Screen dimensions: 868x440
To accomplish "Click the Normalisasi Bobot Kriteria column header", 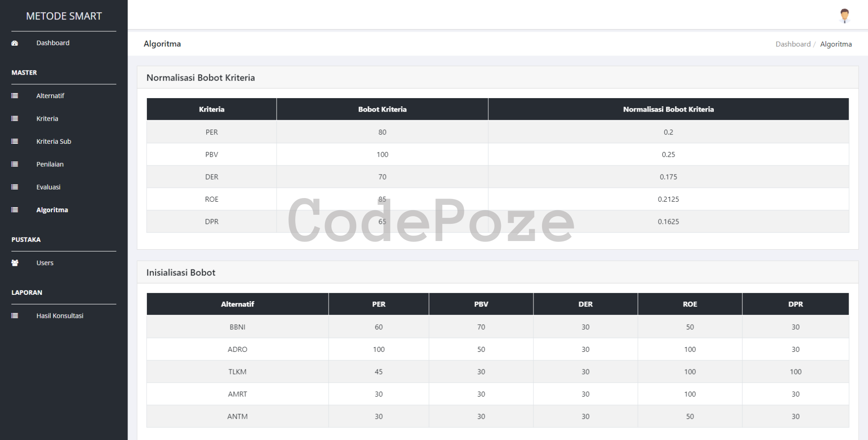I will [x=668, y=109].
